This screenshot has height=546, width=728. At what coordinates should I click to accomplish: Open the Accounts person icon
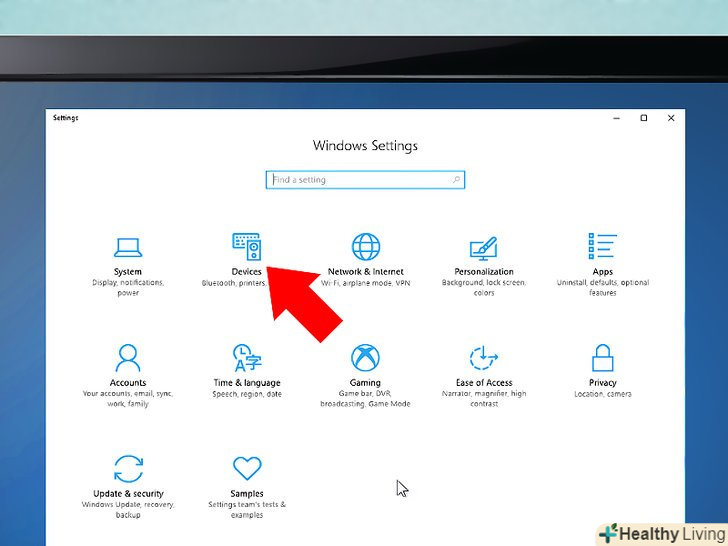128,358
